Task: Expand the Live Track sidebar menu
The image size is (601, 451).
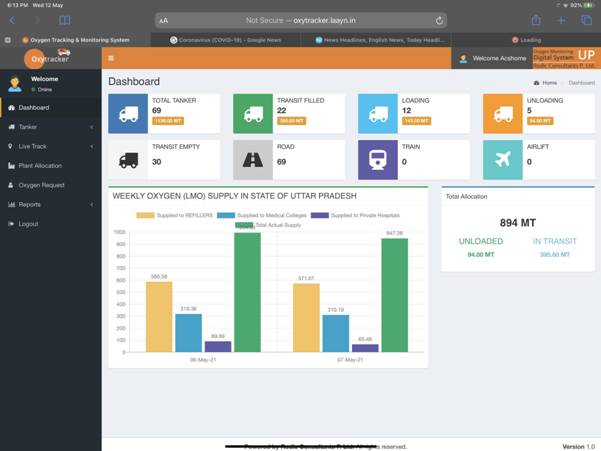Action: [50, 146]
